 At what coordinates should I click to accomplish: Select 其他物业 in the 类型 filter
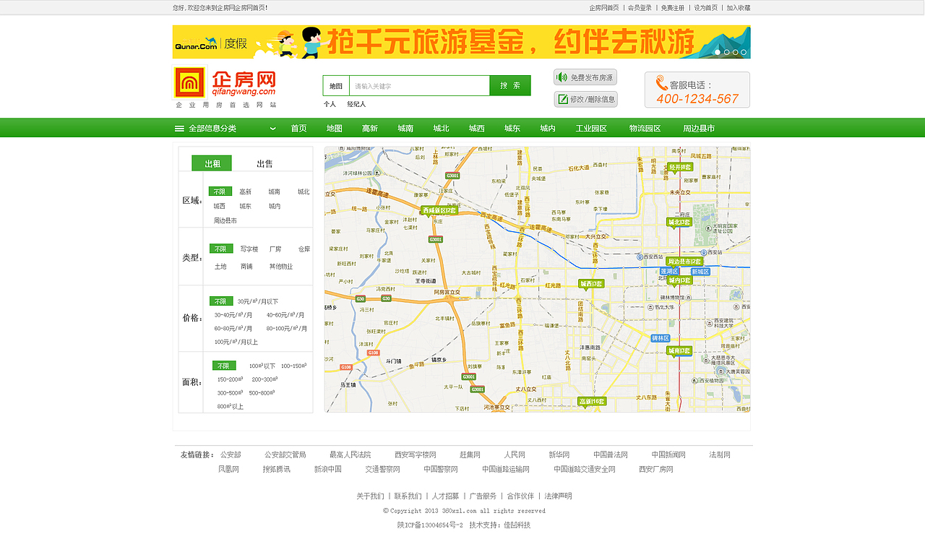(281, 267)
